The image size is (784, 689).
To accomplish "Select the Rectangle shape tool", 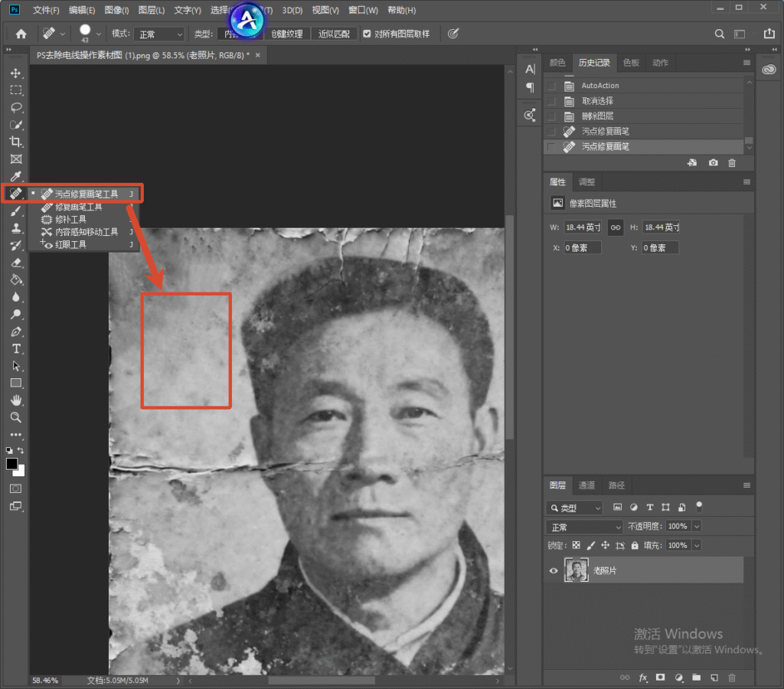I will point(16,383).
